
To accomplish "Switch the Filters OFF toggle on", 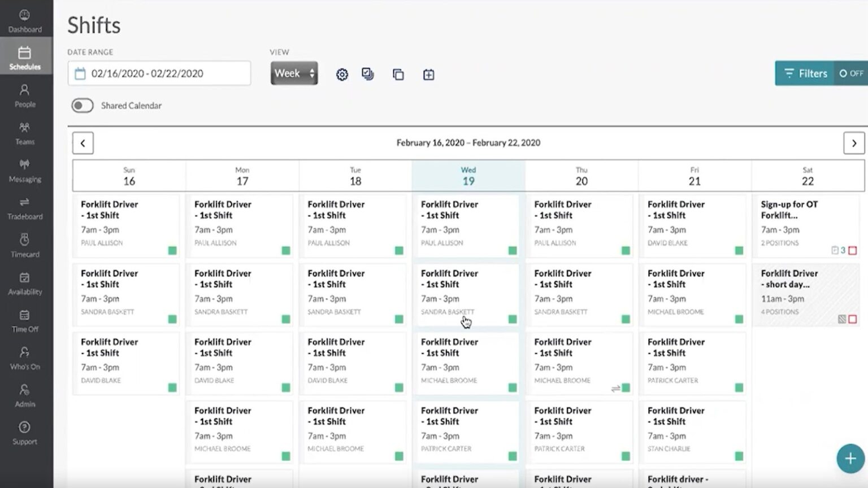I will pos(850,73).
